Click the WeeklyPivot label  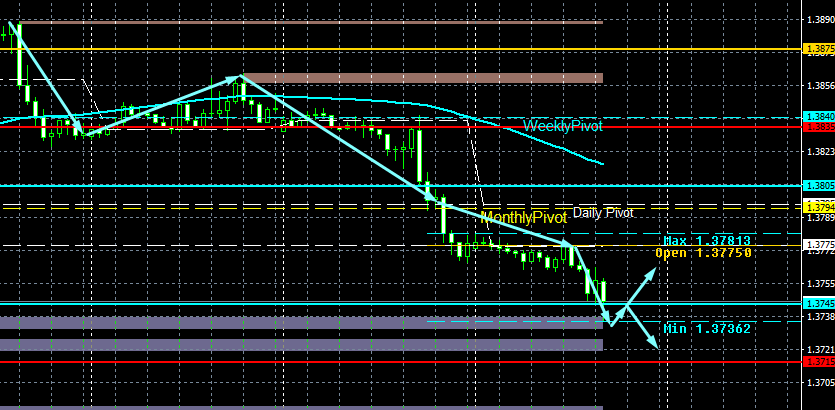coord(562,127)
